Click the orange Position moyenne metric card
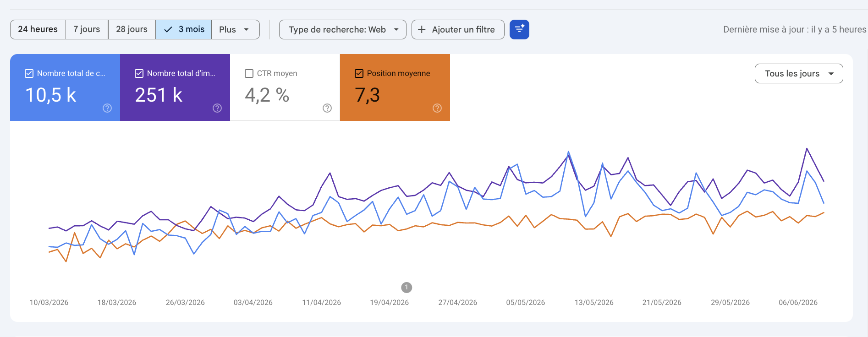This screenshot has width=868, height=337. tap(395, 87)
